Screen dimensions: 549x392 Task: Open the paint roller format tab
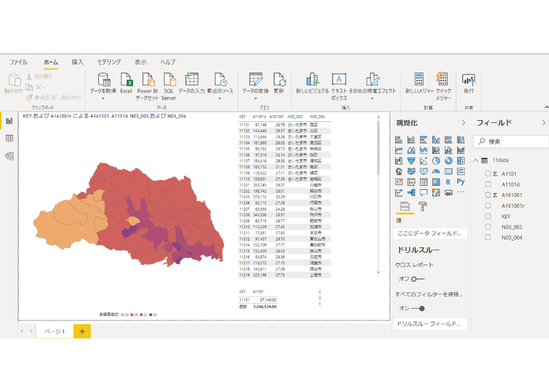coord(422,207)
